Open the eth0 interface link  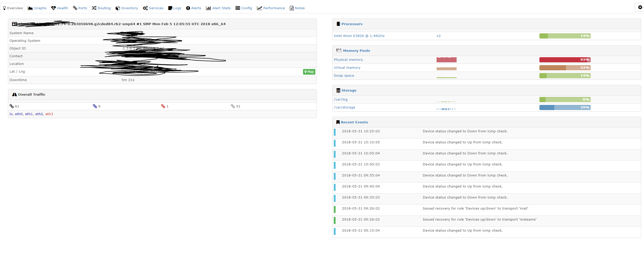[19, 114]
